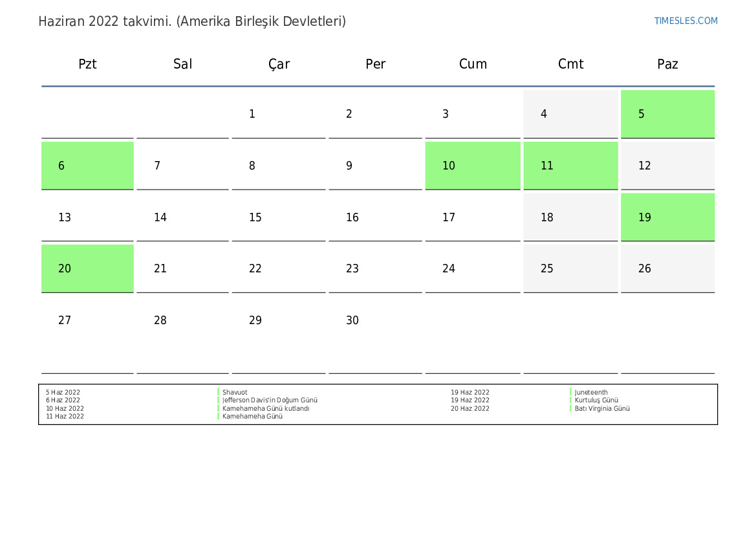The width and height of the screenshot is (756, 535).
Task: Select June 5 highlighted holiday cell
Action: point(667,114)
